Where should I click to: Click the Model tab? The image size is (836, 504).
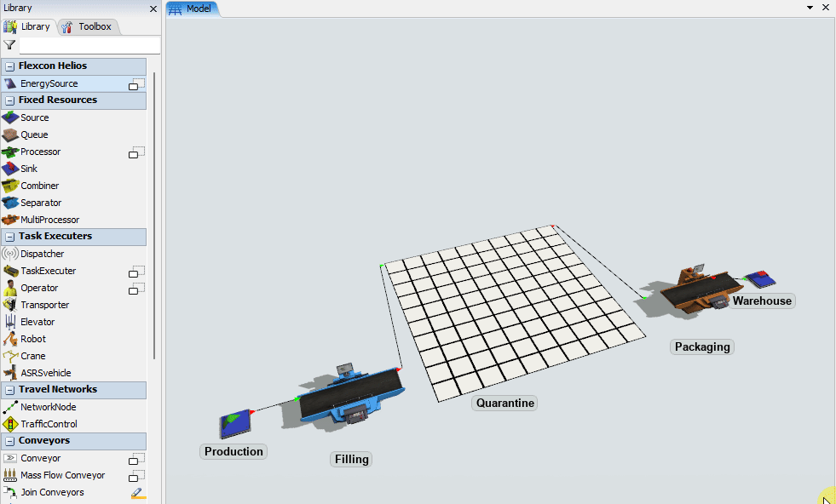198,9
